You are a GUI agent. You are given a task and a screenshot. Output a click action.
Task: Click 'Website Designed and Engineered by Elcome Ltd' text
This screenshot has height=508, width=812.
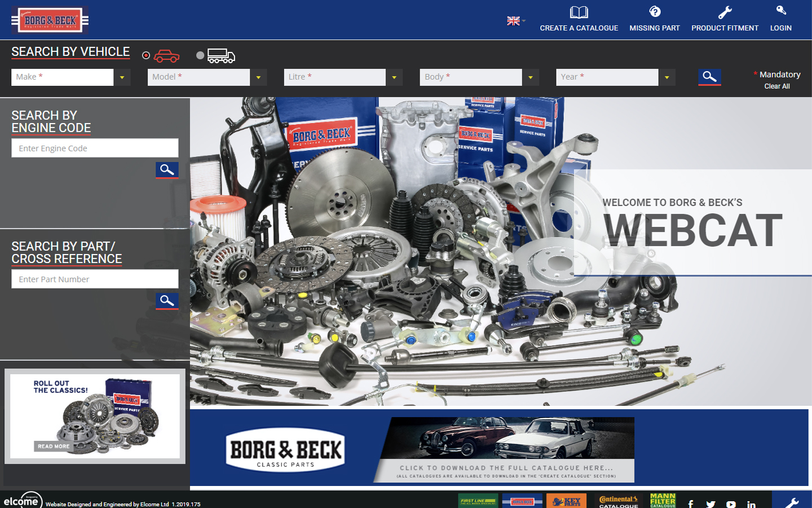[x=107, y=505]
